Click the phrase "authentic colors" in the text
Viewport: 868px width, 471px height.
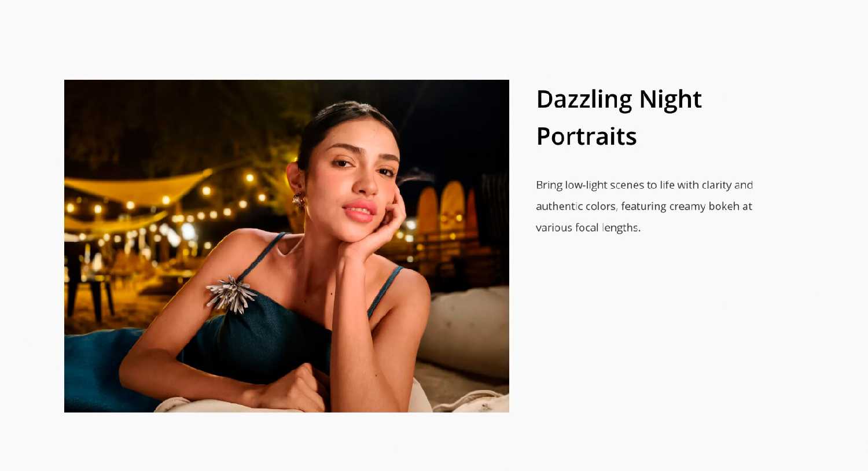tap(576, 206)
